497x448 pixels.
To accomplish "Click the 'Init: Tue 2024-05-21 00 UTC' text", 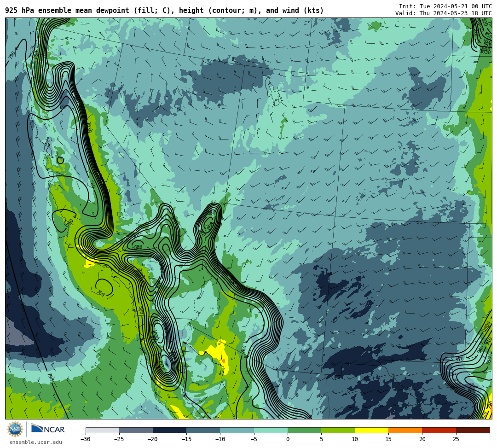I will [445, 6].
